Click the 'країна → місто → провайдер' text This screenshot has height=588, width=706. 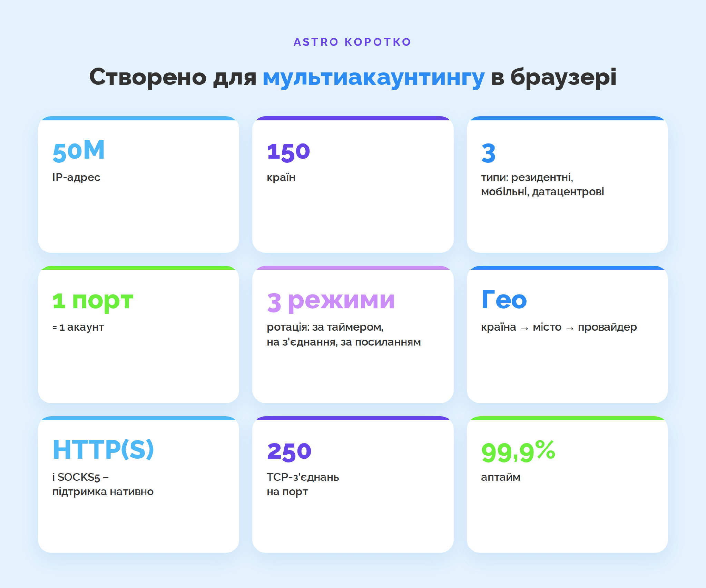[559, 327]
